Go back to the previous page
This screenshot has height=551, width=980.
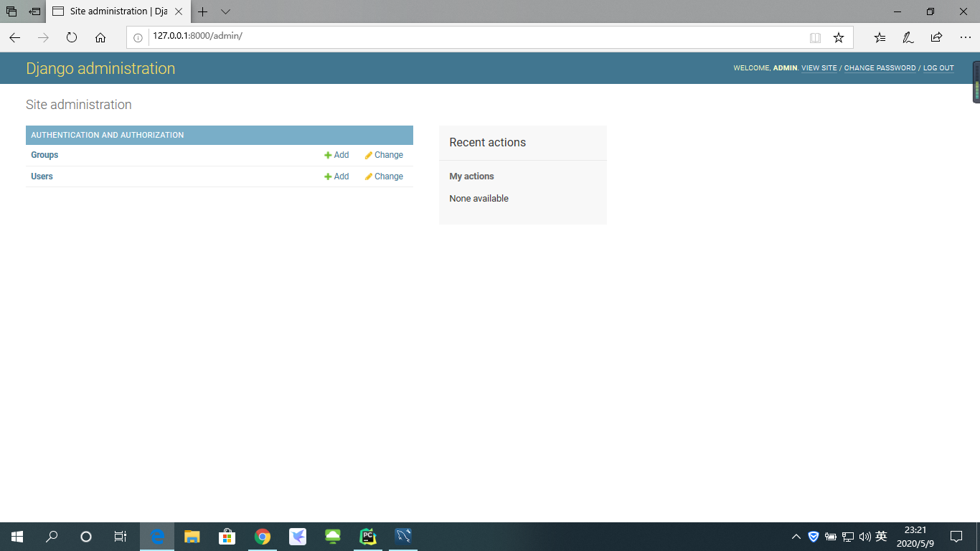point(14,37)
